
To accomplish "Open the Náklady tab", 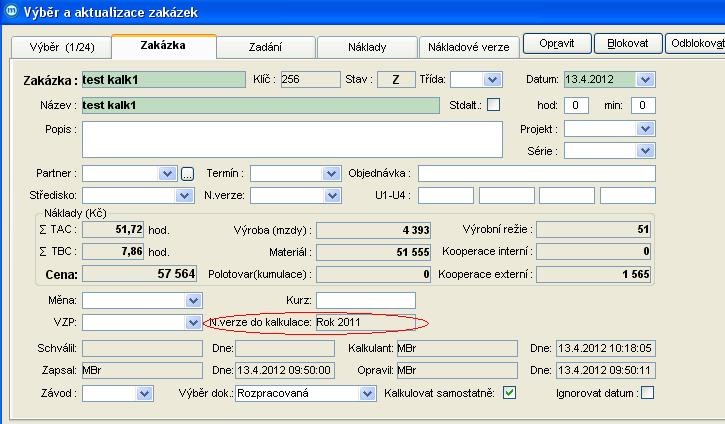I will click(367, 47).
